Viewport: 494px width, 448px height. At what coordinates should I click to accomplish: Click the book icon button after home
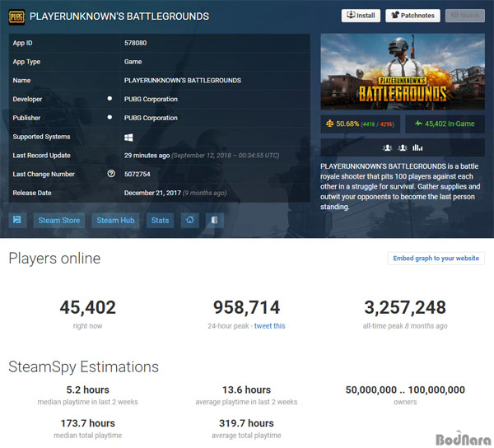215,220
